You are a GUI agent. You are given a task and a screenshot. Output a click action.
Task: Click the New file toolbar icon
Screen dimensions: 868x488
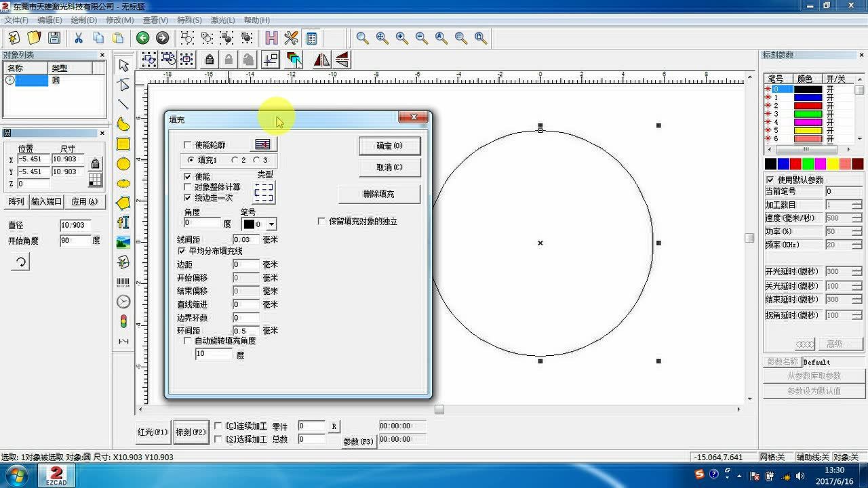point(14,38)
